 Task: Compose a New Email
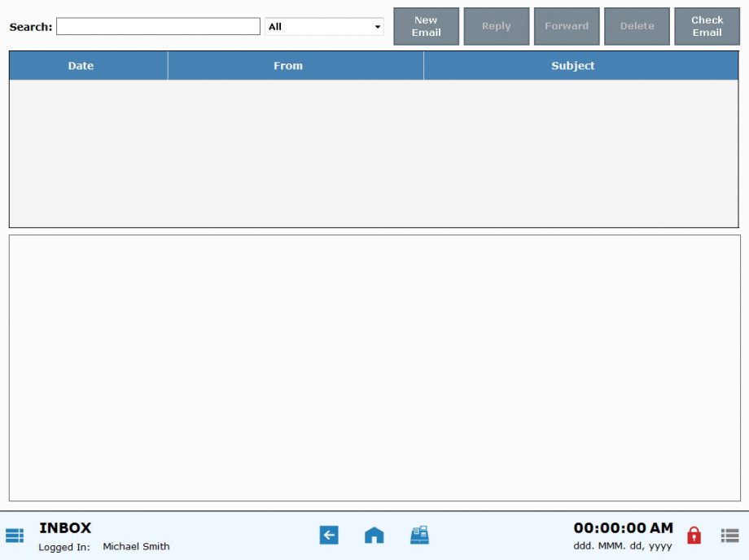pyautogui.click(x=426, y=26)
